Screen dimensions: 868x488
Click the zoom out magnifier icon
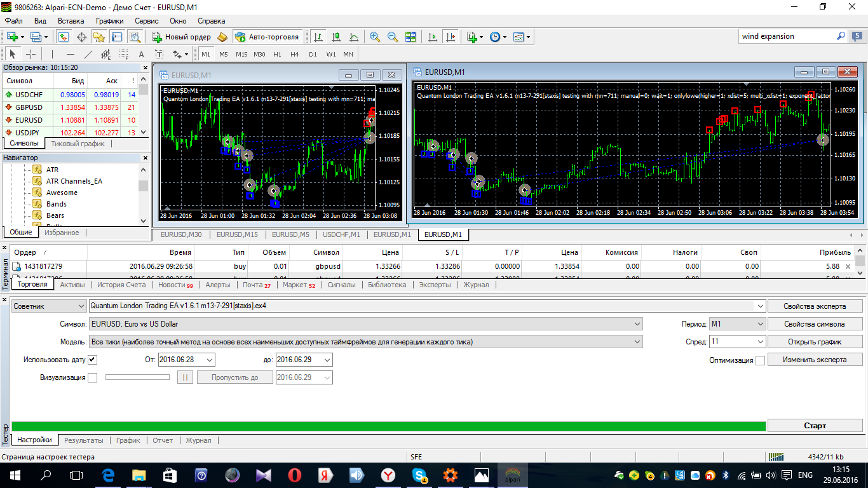393,37
